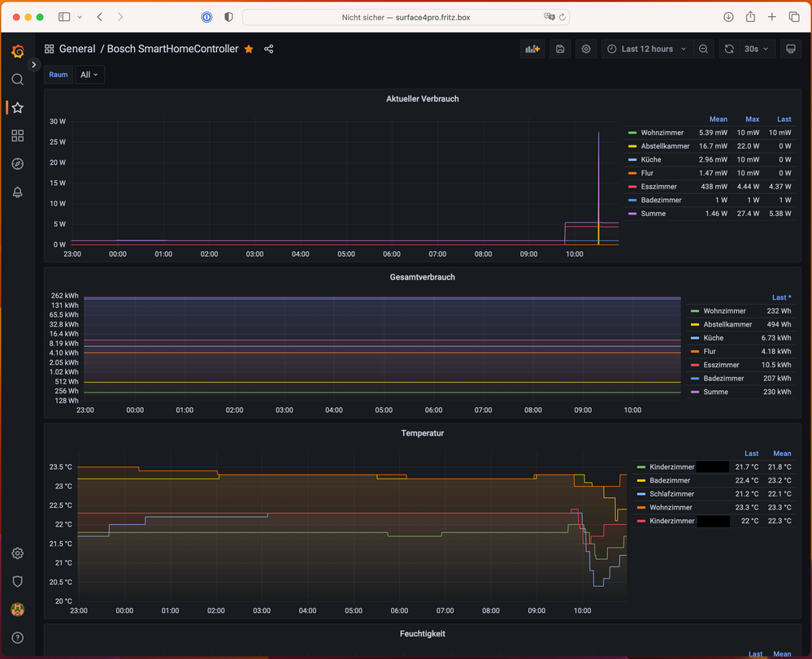The width and height of the screenshot is (812, 659).
Task: Click the Save dashboard icon
Action: tap(560, 50)
